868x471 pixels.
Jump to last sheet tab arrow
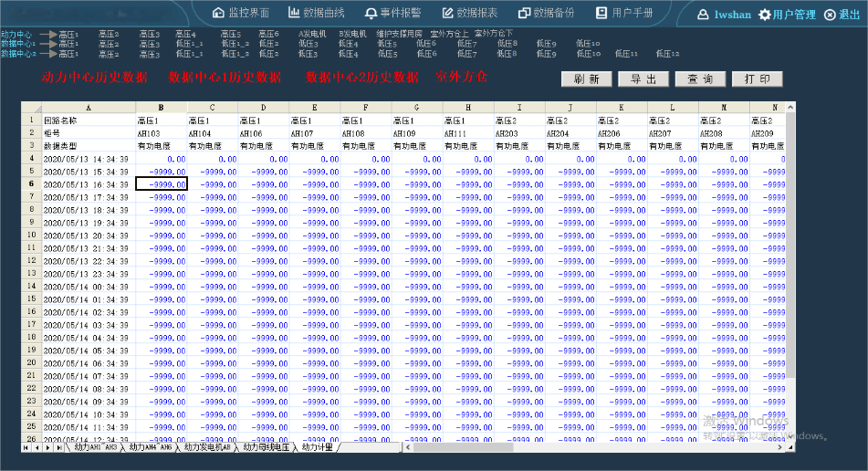(x=59, y=447)
